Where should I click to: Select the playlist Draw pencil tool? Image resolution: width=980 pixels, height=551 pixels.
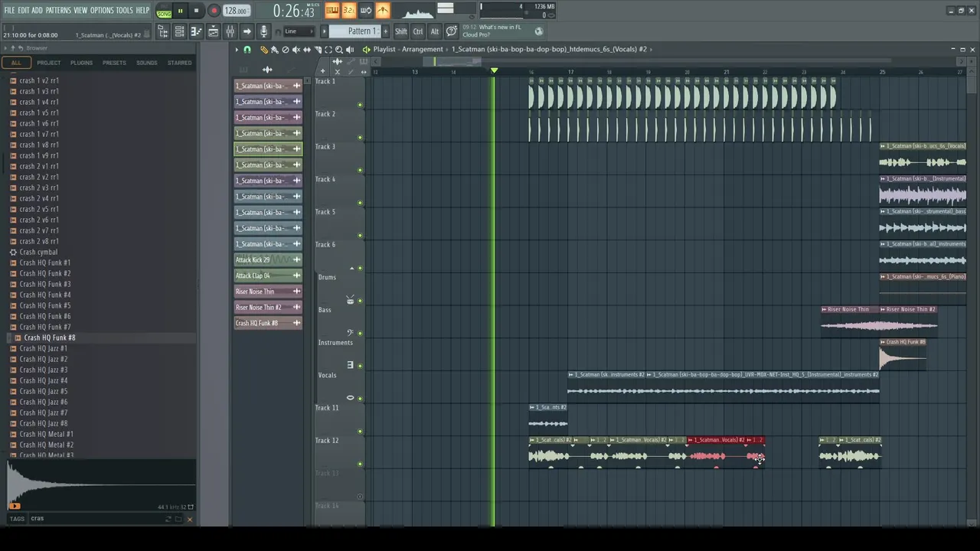[263, 50]
